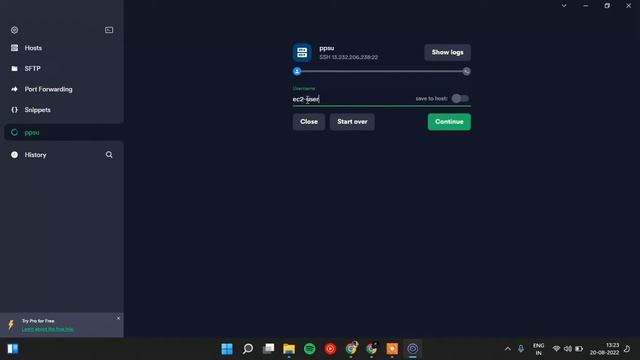Open File Explorer from taskbar
This screenshot has width=640, height=360.
pos(289,349)
